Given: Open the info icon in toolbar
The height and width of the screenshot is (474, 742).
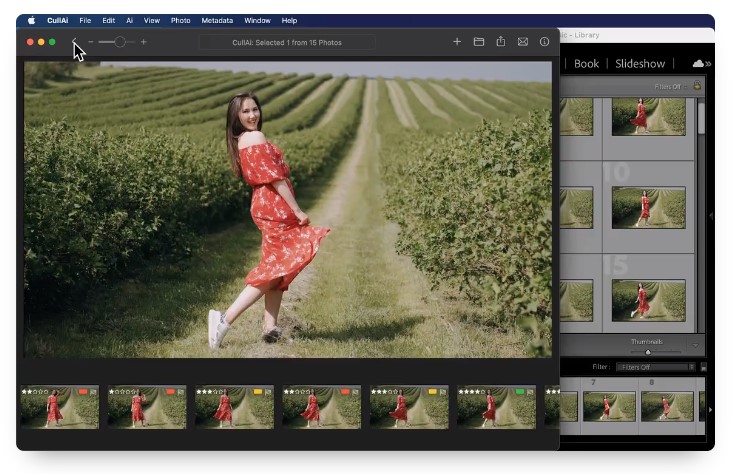Looking at the screenshot, I should point(544,42).
